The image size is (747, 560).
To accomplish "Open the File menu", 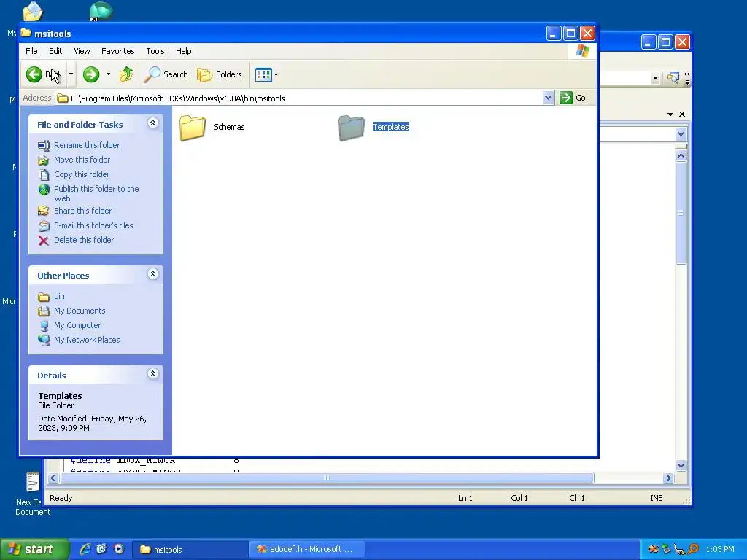I will [31, 51].
